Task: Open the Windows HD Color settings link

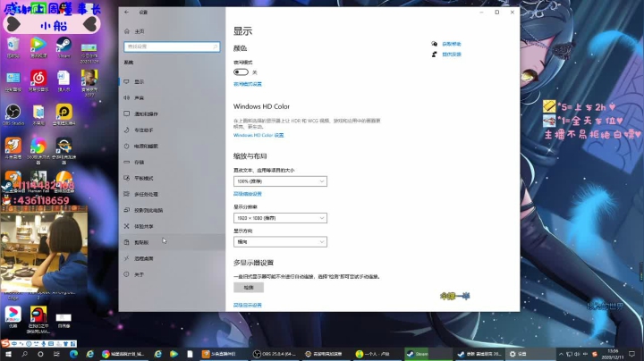Action: coord(258,135)
